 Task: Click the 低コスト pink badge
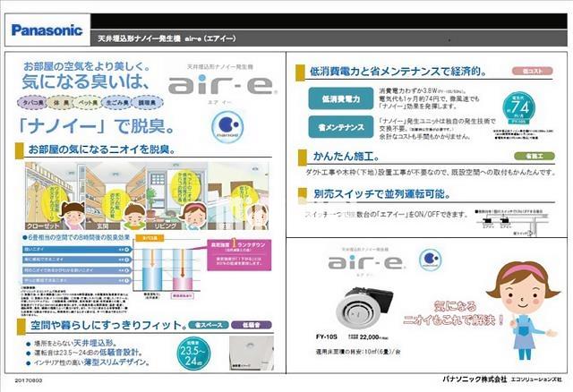[533, 71]
